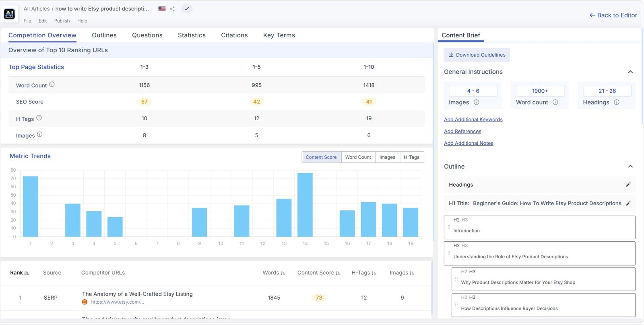644x325 pixels.
Task: Click the tallest chart bar at rank 14
Action: (x=305, y=205)
